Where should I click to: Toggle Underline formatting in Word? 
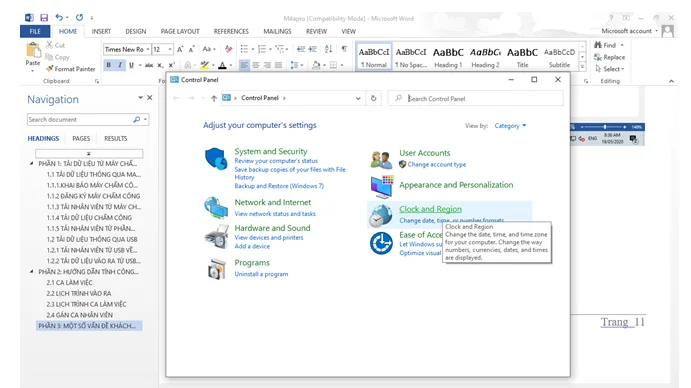click(131, 65)
